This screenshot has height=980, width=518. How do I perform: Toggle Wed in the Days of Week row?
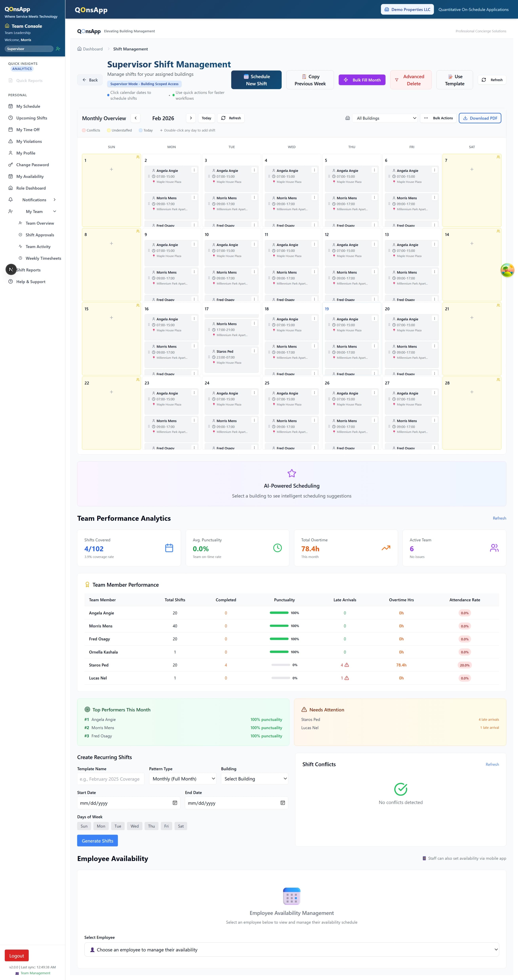tap(134, 826)
